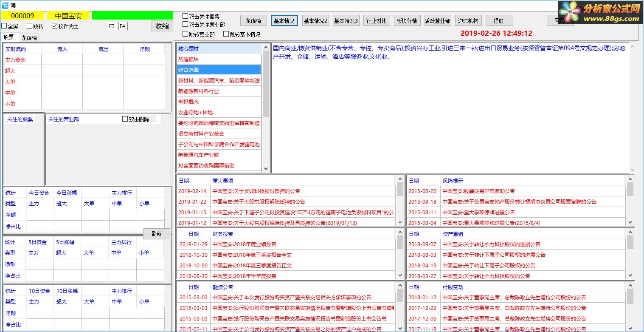Open 股票交易异常波动公告 risk notice
644x332 pixels.
516,191
